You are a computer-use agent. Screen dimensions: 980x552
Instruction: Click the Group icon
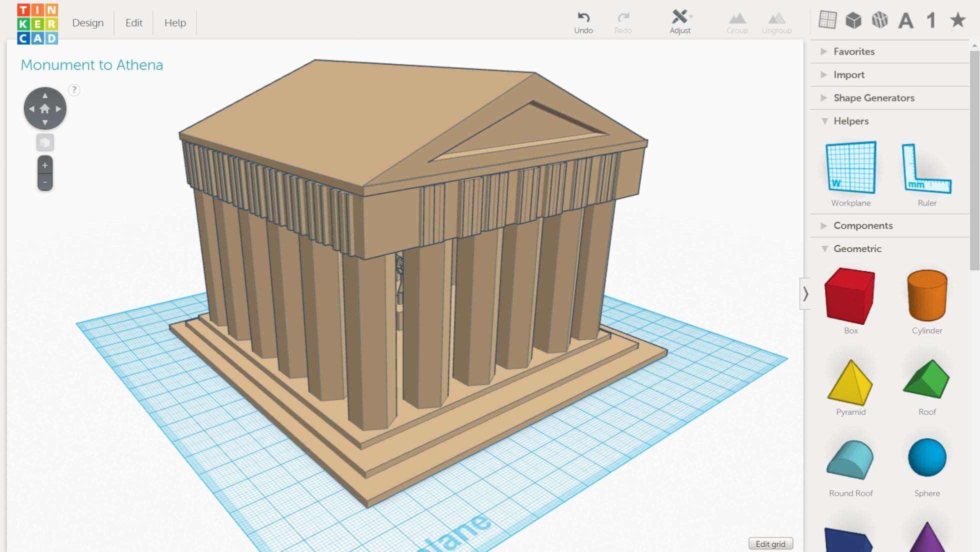point(737,19)
